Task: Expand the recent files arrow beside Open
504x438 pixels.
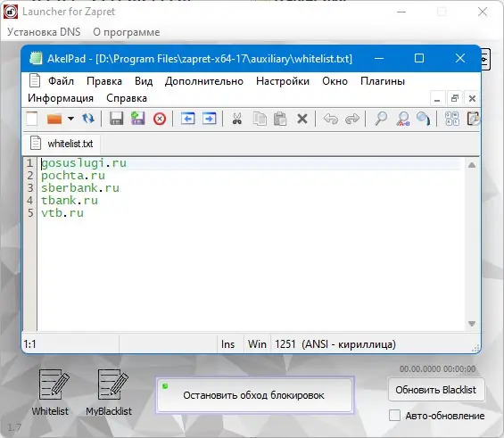Action: click(70, 119)
